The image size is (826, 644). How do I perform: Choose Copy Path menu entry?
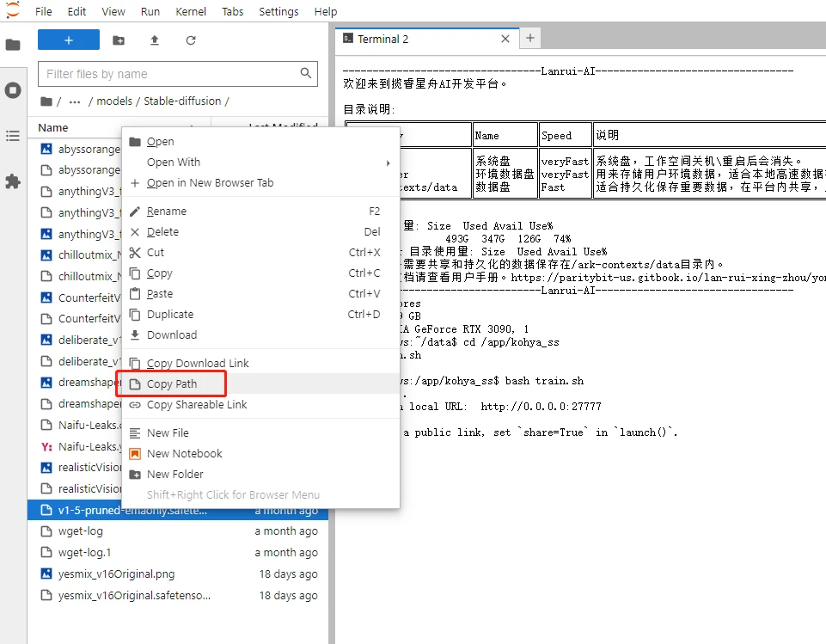coord(260,383)
